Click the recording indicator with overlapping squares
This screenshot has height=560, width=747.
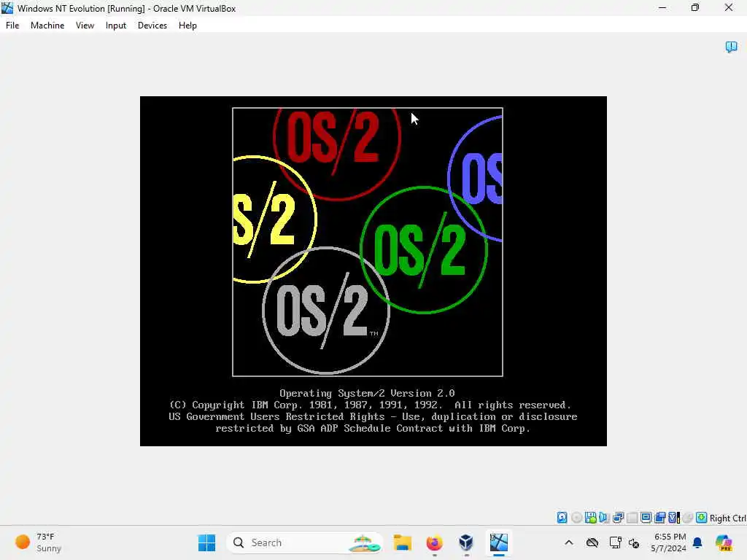(x=659, y=518)
